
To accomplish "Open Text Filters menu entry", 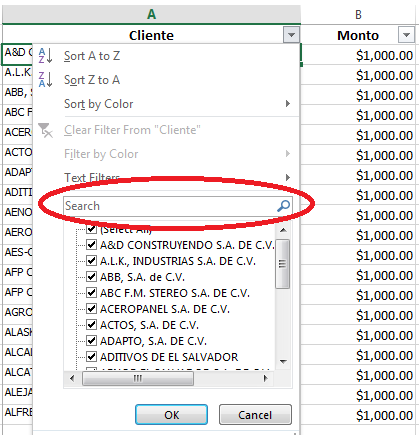I will tap(92, 178).
